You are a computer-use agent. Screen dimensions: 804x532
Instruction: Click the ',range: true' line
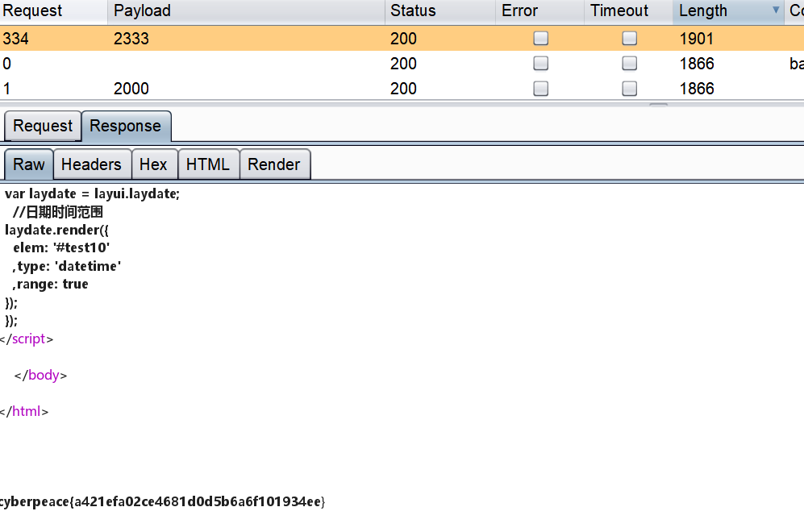point(50,284)
